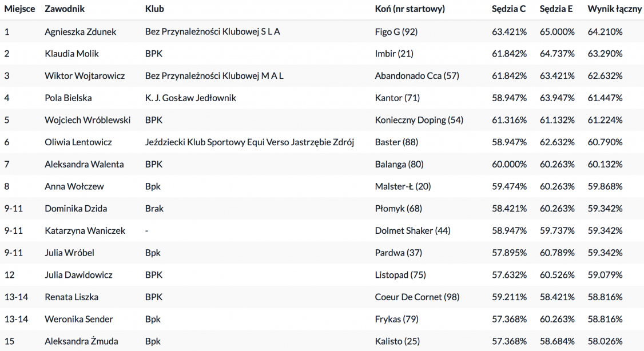The width and height of the screenshot is (644, 351).
Task: Click the Sędzia C column header
Action: 508,9
